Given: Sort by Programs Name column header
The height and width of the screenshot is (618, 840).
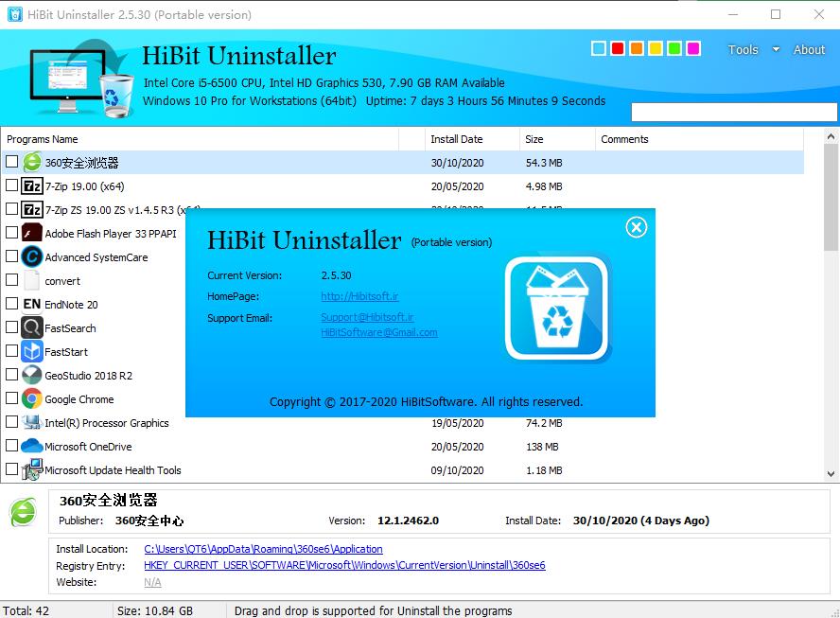Looking at the screenshot, I should pos(200,139).
